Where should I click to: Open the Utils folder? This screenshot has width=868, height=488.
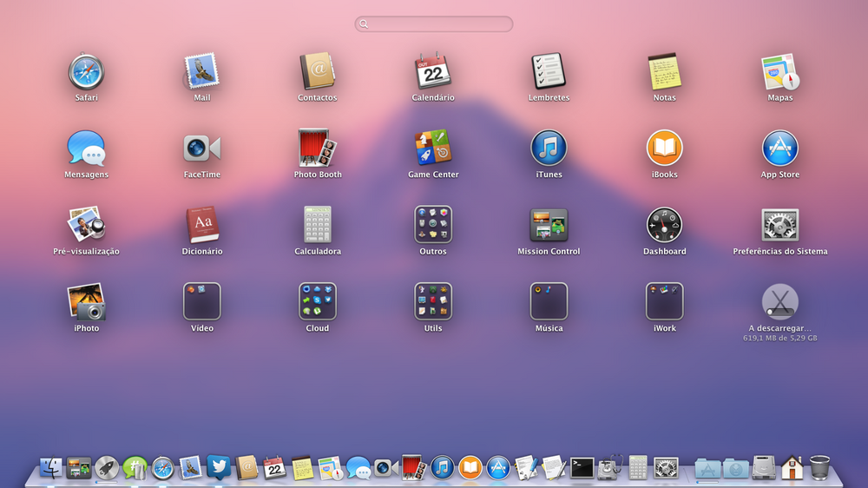pyautogui.click(x=432, y=301)
